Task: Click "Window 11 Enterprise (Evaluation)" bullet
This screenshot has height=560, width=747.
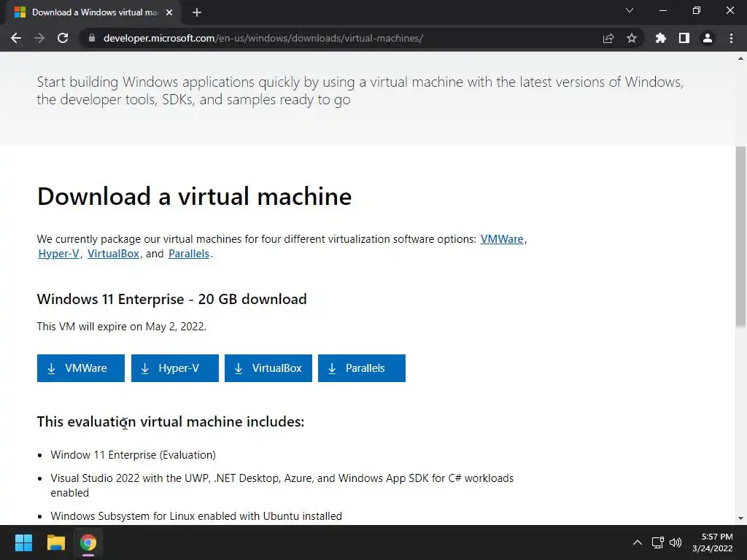Action: pyautogui.click(x=133, y=455)
